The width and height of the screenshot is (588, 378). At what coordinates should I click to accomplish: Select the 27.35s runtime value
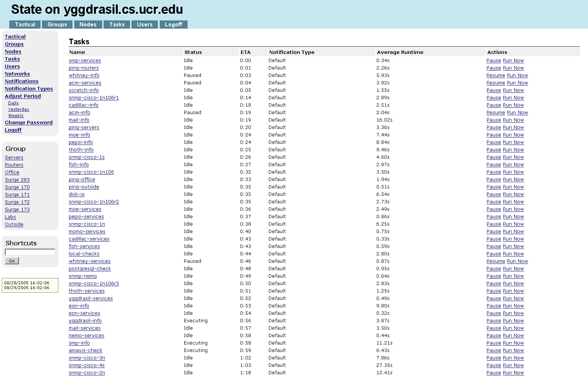384,365
